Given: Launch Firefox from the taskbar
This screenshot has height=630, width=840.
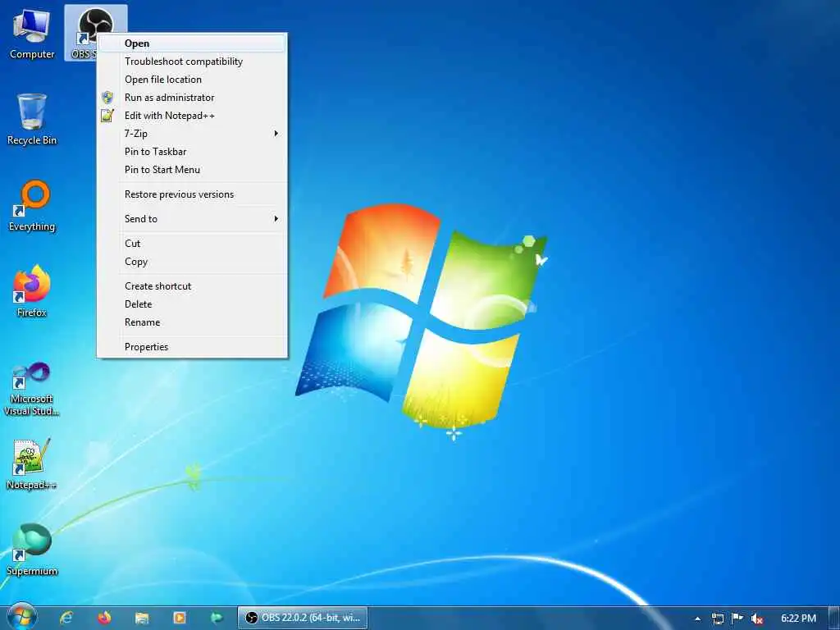Looking at the screenshot, I should pyautogui.click(x=104, y=618).
